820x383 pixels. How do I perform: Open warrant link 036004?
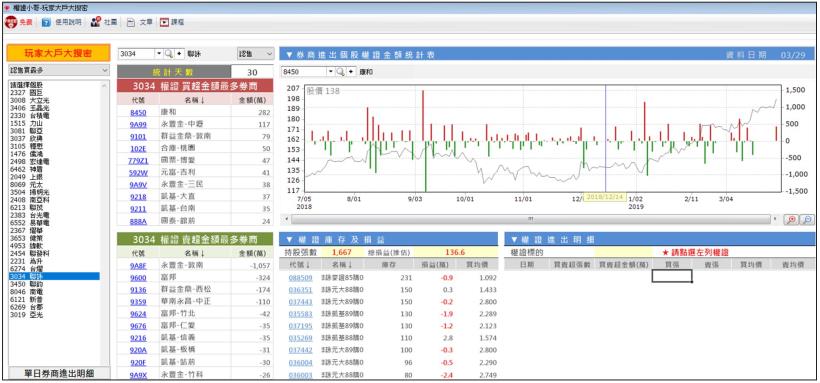(300, 363)
